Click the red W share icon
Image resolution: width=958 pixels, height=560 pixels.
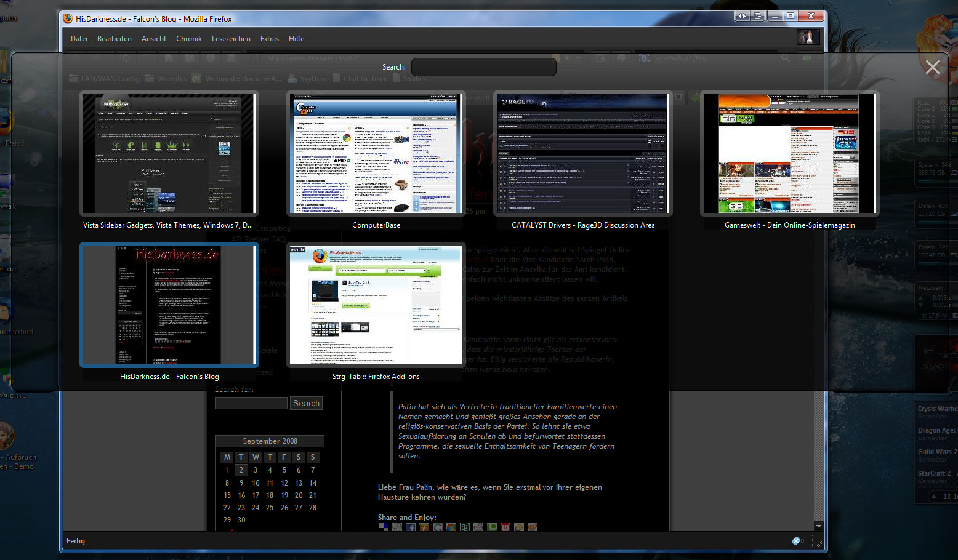[x=505, y=527]
